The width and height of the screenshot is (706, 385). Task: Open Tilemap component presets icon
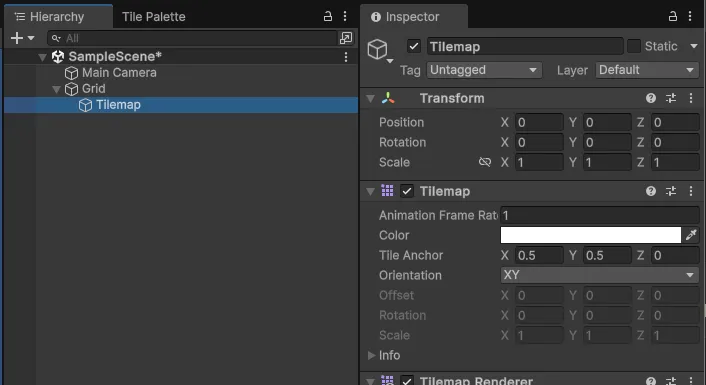coord(671,191)
